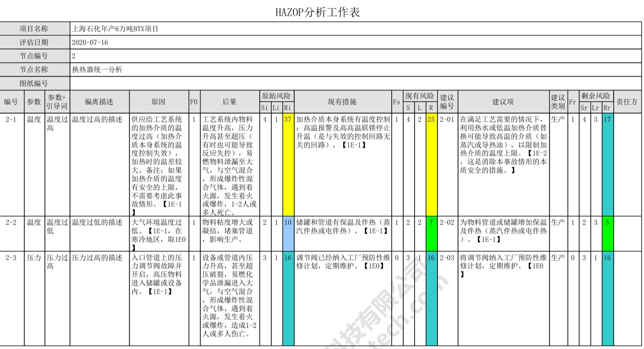Click the 责任方 column header

click(x=627, y=102)
